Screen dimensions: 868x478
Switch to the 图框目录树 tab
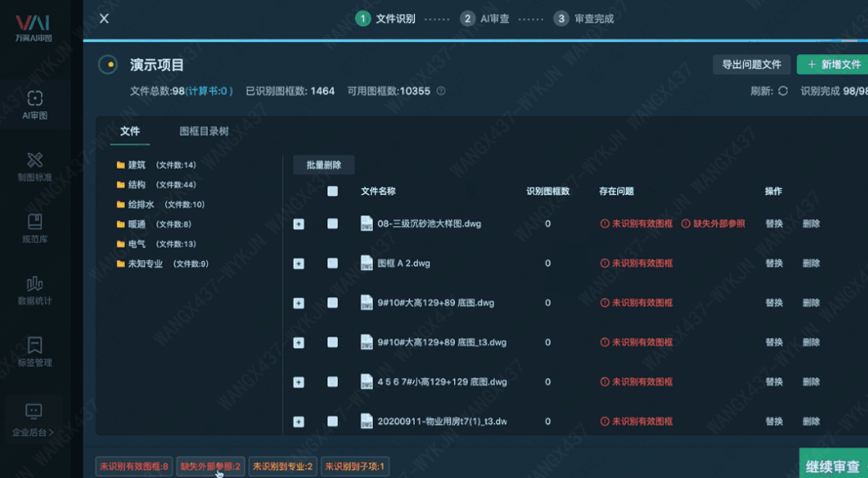click(203, 132)
